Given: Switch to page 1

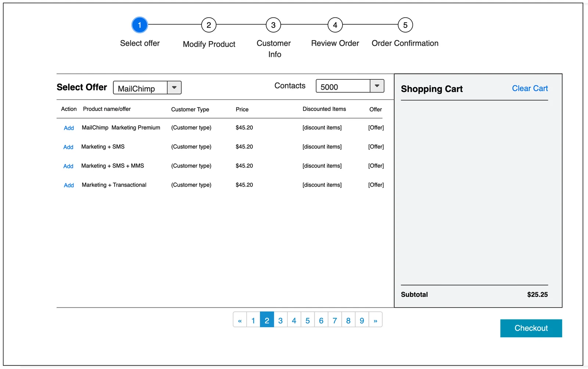Looking at the screenshot, I should pos(253,320).
